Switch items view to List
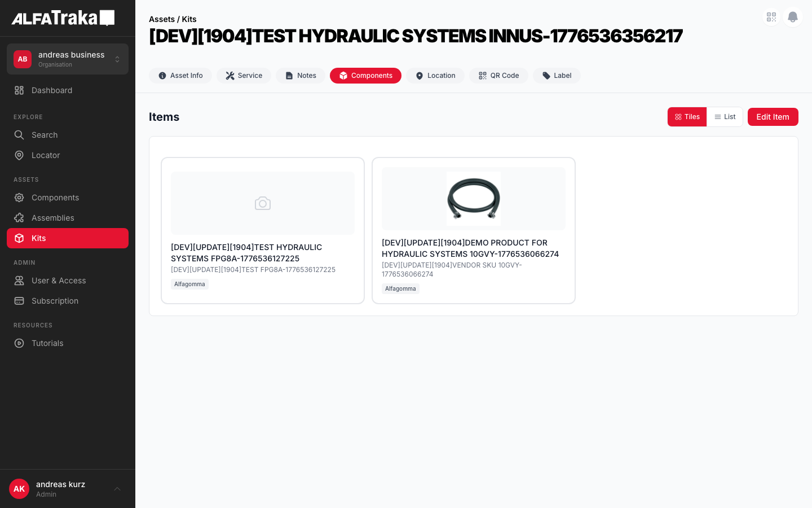The width and height of the screenshot is (812, 508). click(x=725, y=117)
